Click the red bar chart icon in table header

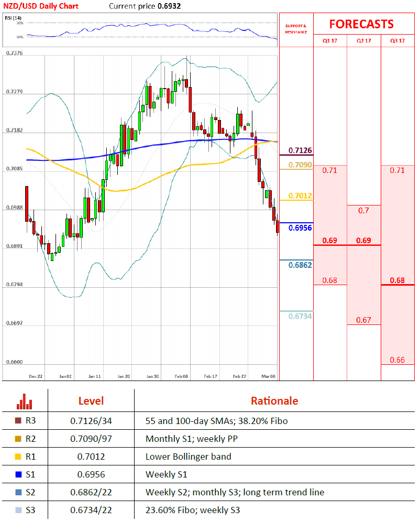[x=25, y=401]
